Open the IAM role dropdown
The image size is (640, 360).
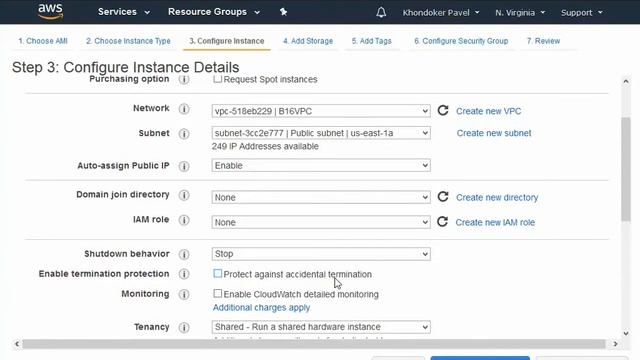pyautogui.click(x=321, y=222)
